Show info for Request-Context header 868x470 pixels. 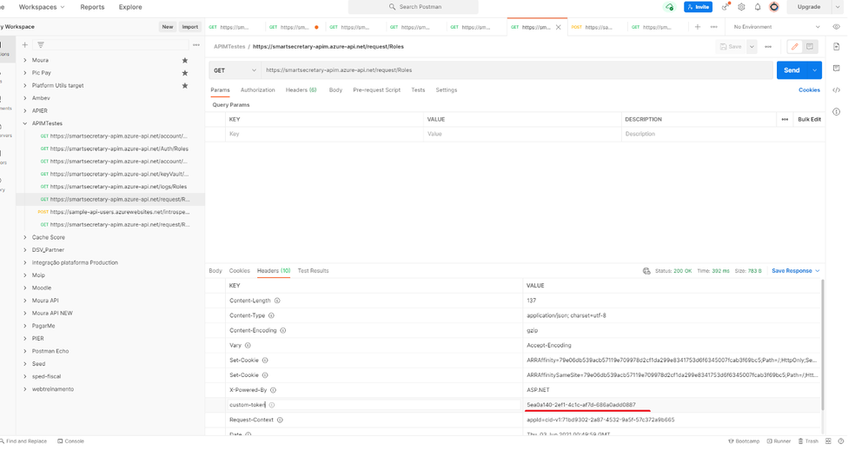pyautogui.click(x=280, y=420)
